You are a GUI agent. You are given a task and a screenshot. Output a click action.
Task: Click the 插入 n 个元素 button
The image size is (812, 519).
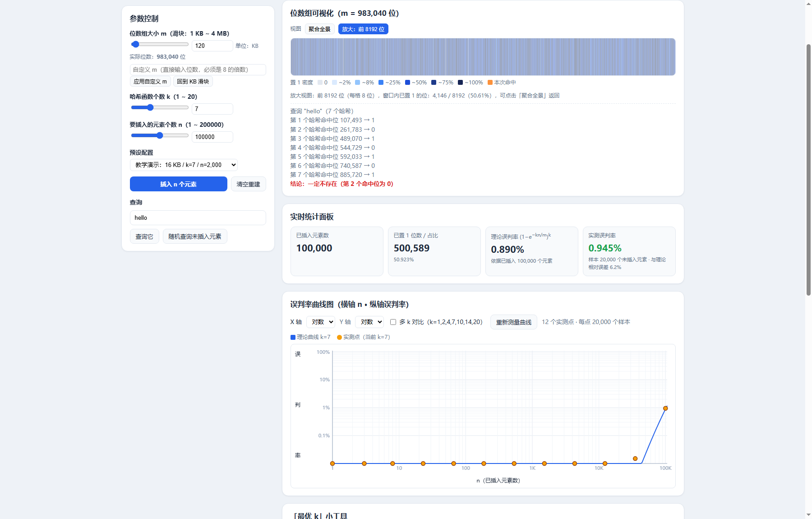pos(179,184)
